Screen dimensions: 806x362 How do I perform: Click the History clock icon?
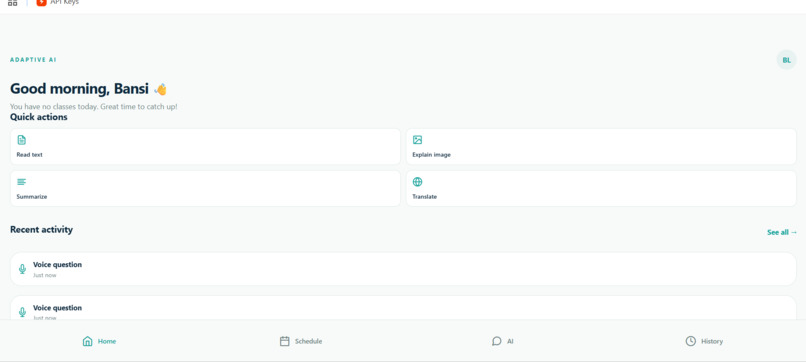(690, 341)
